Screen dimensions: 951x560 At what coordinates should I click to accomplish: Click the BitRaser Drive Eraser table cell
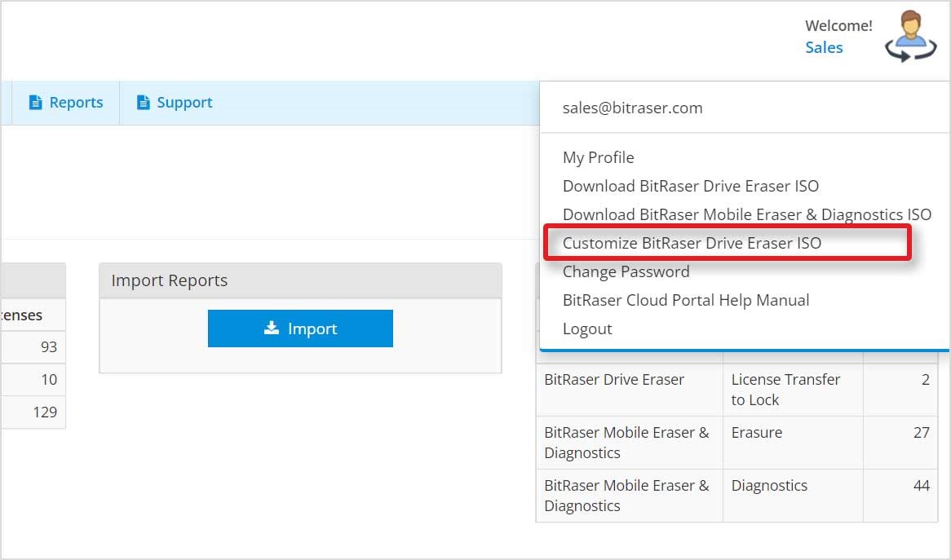pyautogui.click(x=629, y=390)
